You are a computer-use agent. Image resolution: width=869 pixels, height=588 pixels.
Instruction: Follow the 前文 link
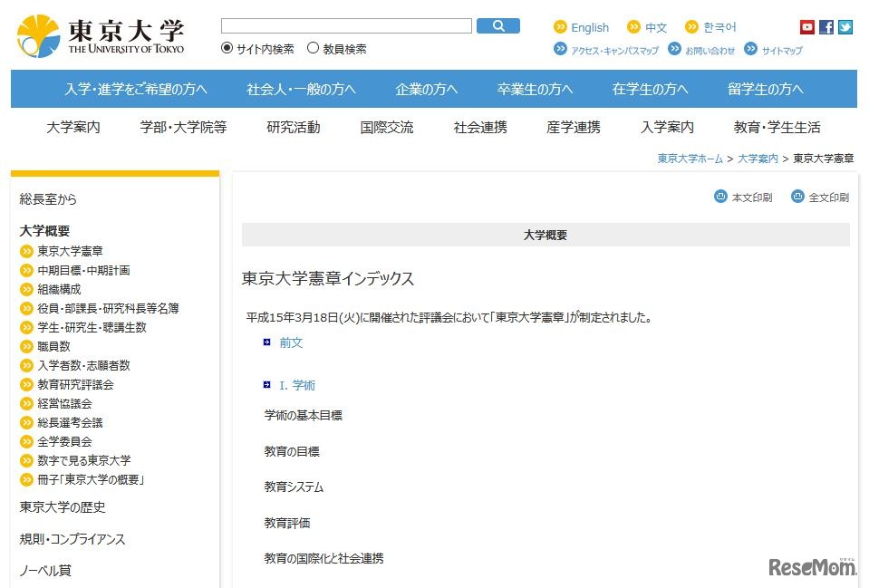(291, 342)
